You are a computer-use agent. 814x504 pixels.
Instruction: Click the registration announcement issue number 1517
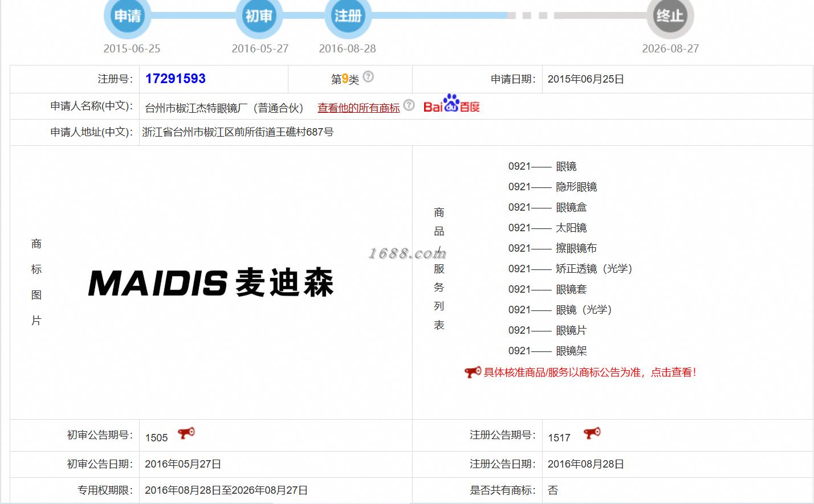559,437
